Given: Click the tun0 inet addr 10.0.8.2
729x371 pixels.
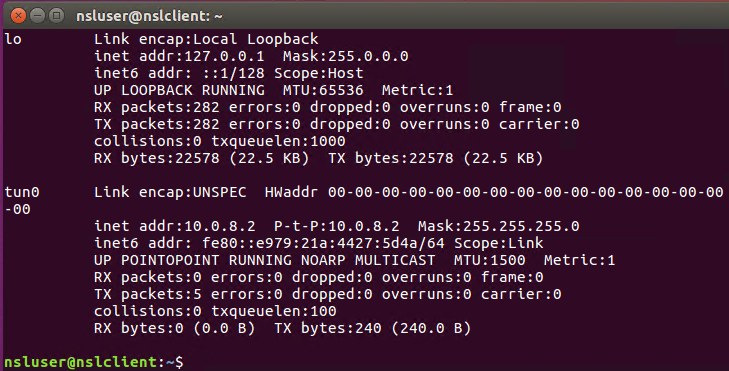Looking at the screenshot, I should [219, 226].
